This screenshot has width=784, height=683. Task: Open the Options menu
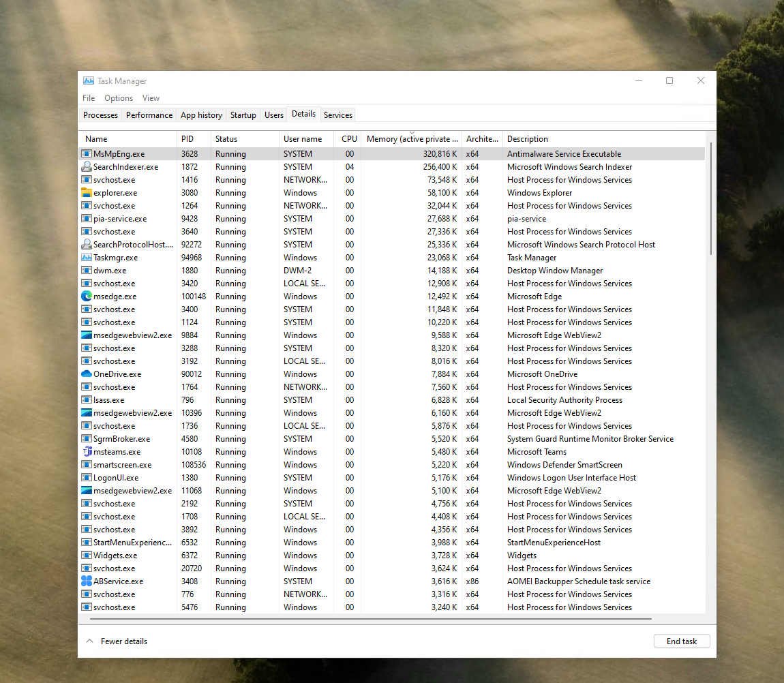pos(119,98)
